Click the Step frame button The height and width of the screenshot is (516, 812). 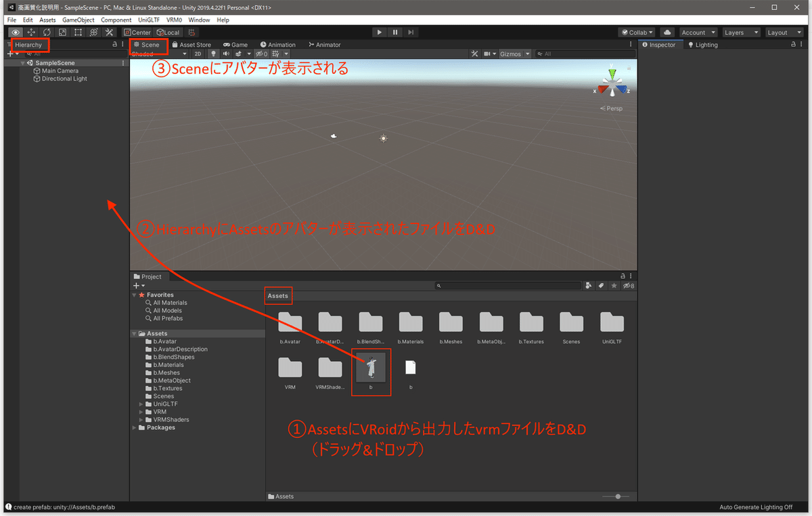point(411,33)
